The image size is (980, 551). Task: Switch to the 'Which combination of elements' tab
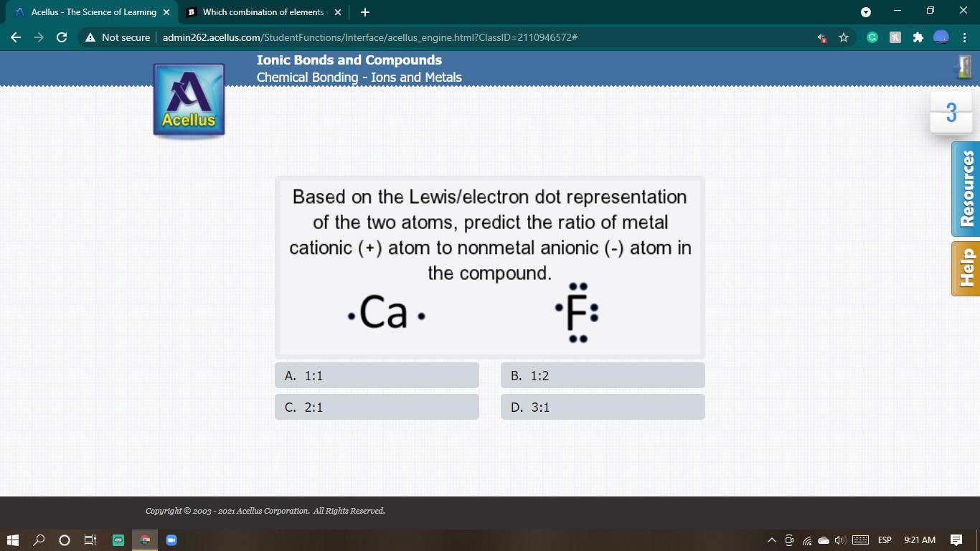coord(263,12)
